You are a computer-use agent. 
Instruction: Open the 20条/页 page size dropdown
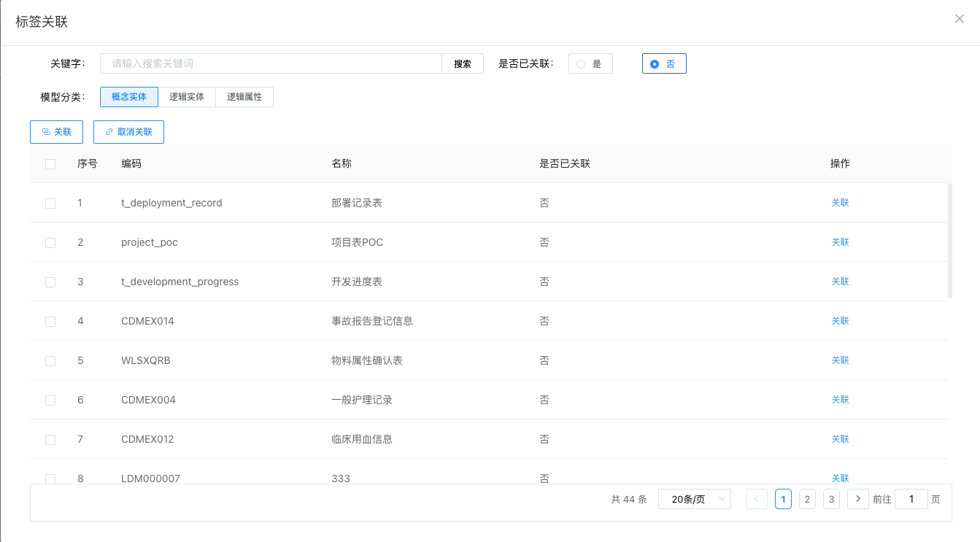tap(694, 499)
